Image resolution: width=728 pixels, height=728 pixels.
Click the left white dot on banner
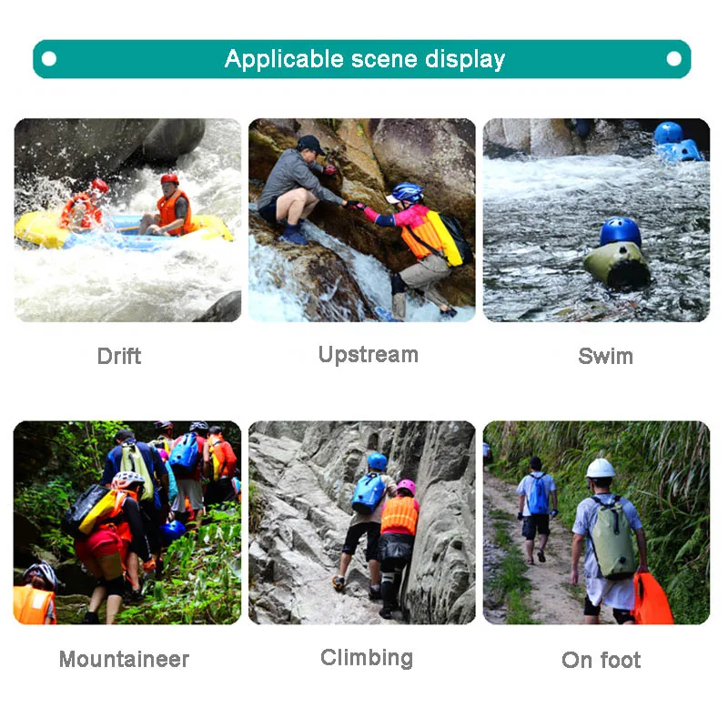coord(49,59)
